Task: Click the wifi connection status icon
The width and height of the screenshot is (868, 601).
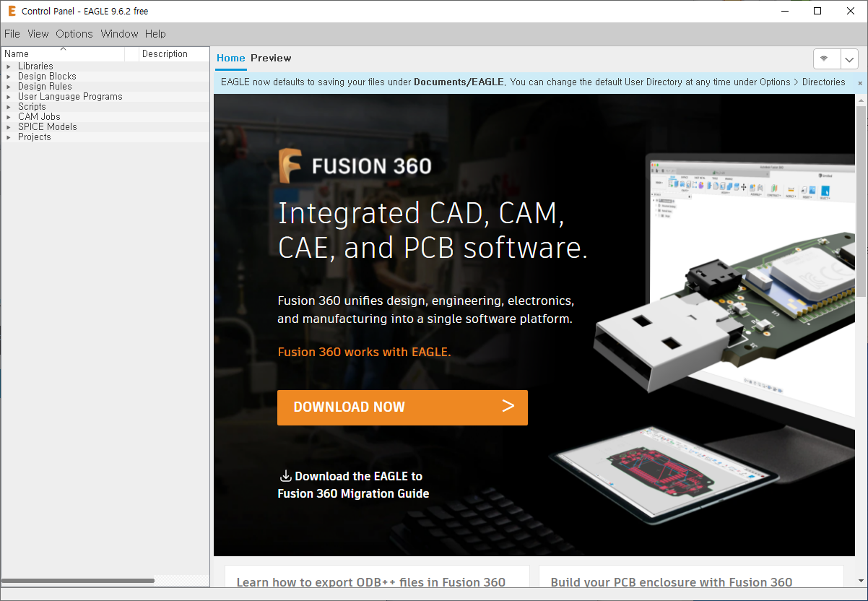Action: (x=824, y=59)
